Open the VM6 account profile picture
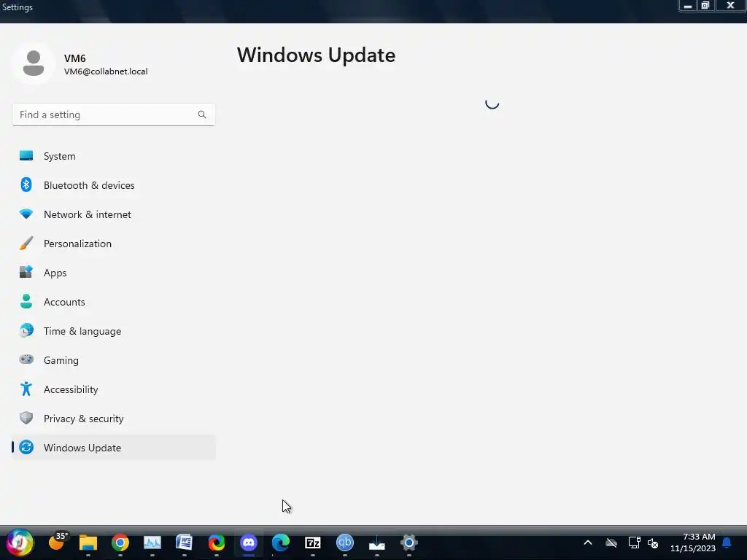Viewport: 747px width, 560px height. tap(34, 63)
